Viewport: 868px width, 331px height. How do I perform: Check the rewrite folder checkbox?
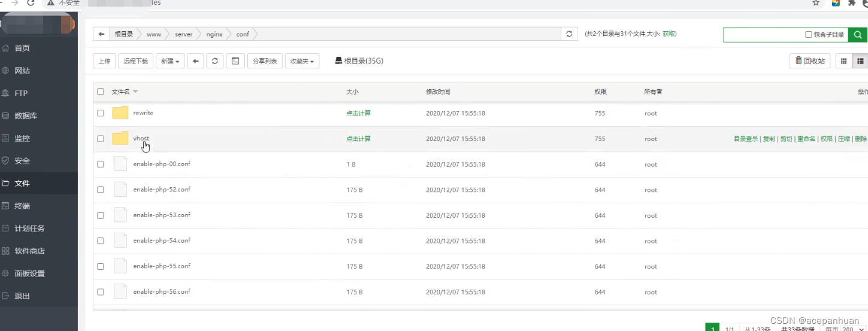[101, 113]
